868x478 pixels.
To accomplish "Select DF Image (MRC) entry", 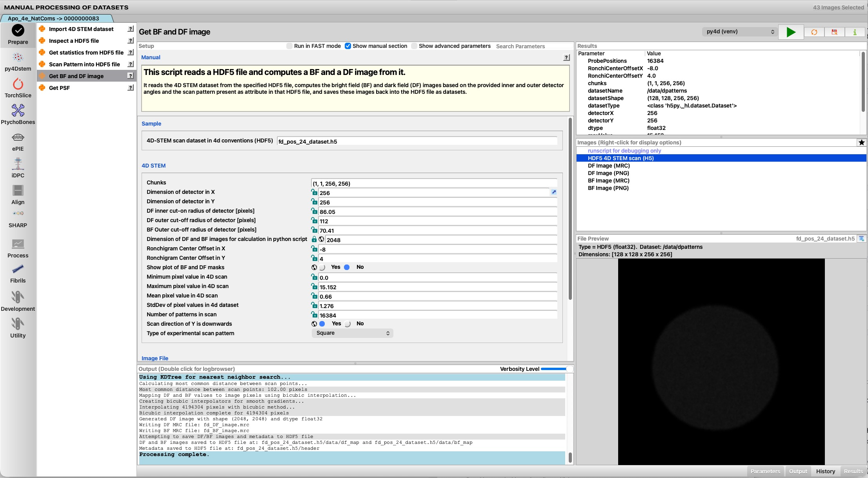I will pos(608,166).
